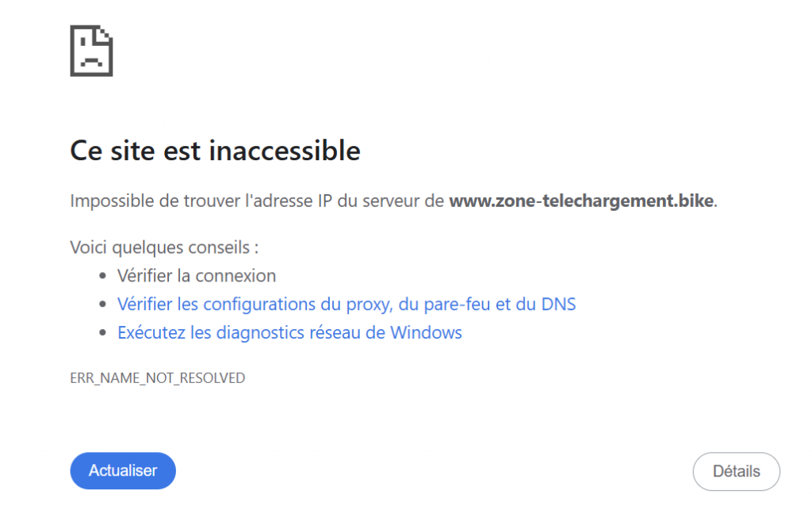Click the word 'inaccessible' in the heading
Image resolution: width=812 pixels, height=521 pixels.
click(285, 151)
